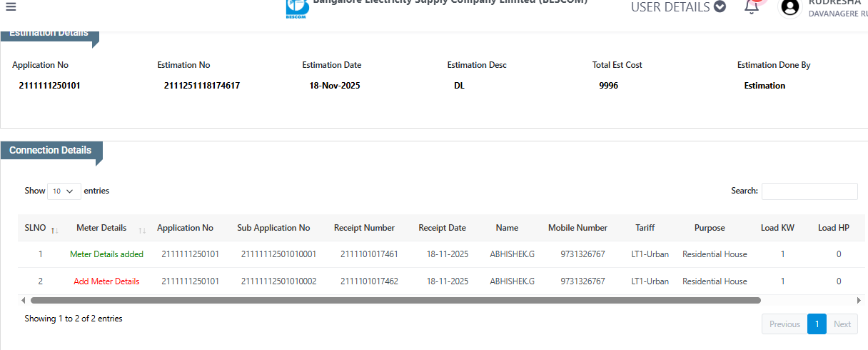Go to the Next page
The width and height of the screenshot is (868, 350).
click(x=842, y=324)
